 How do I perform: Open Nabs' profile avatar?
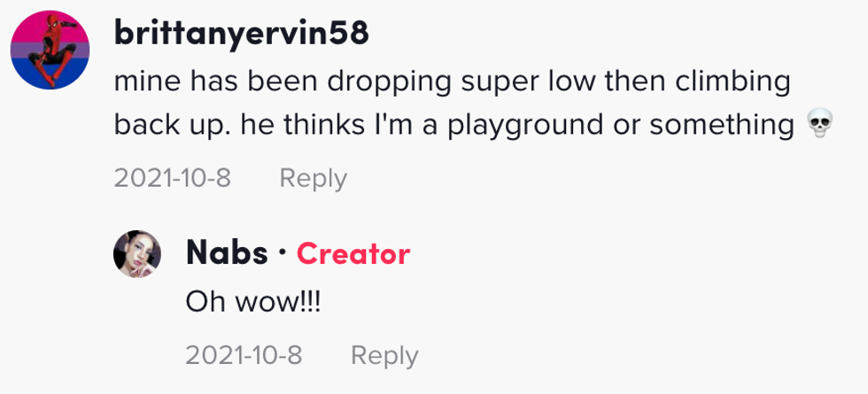137,254
